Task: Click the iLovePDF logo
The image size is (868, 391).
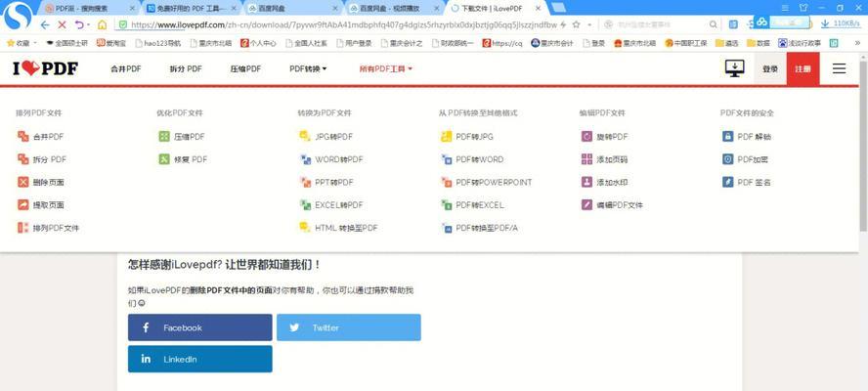Action: pos(45,68)
